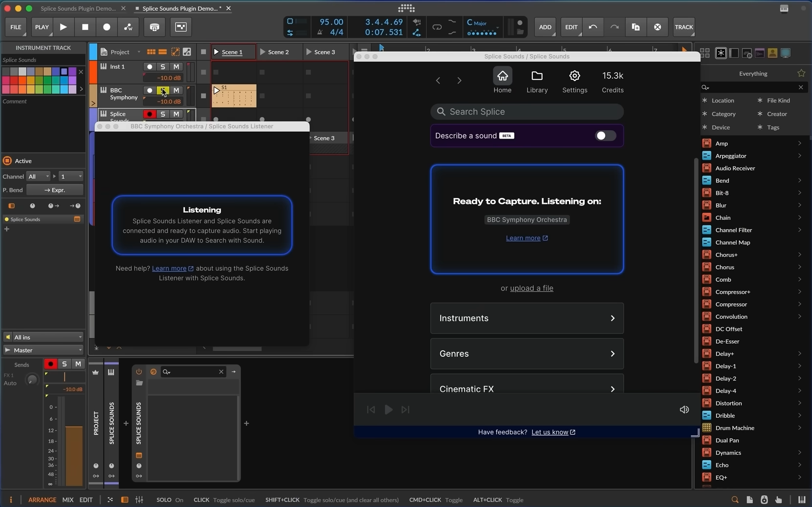The height and width of the screenshot is (507, 812).
Task: Click the orange plugin window icon on the device
Action: (139, 455)
